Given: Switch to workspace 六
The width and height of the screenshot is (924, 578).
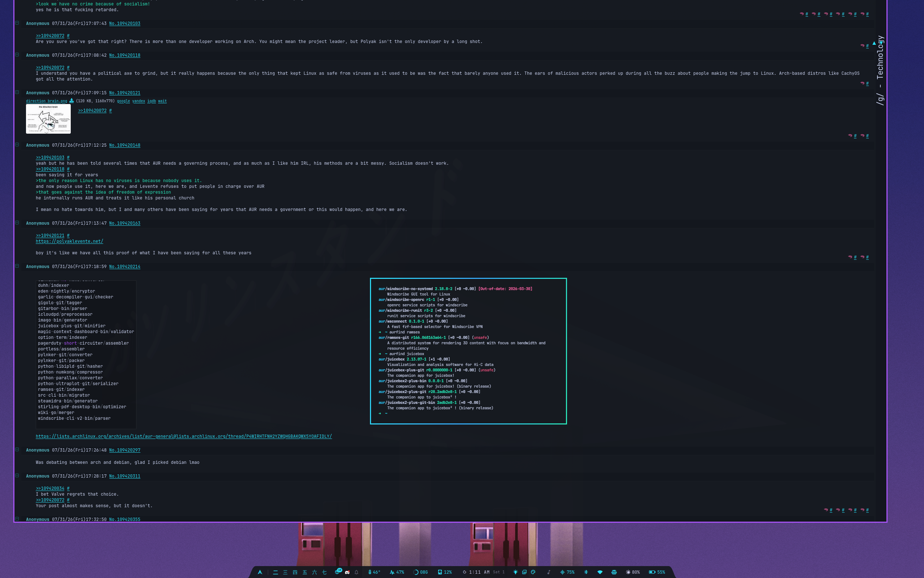Looking at the screenshot, I should [x=315, y=572].
